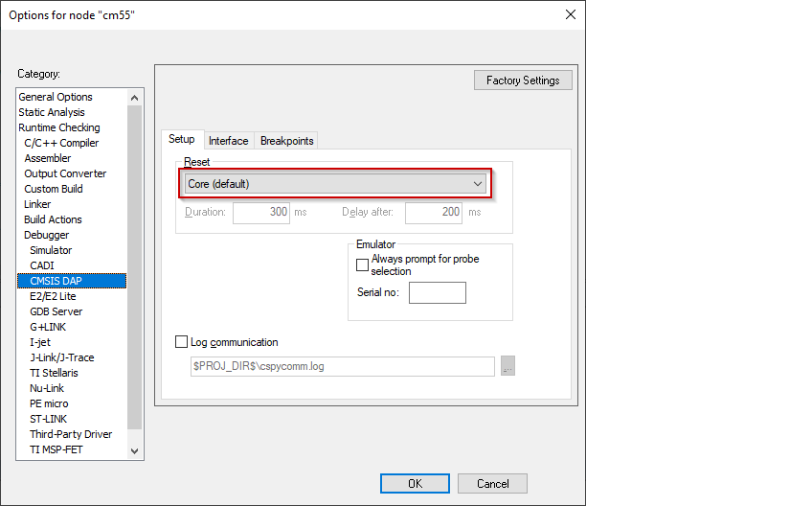Open the Reset type dropdown
Image resolution: width=812 pixels, height=506 pixels.
(x=335, y=183)
